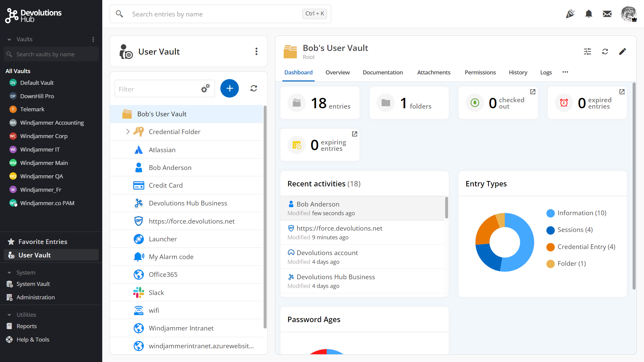Click the filter settings gear icon
The height and width of the screenshot is (362, 644).
pyautogui.click(x=205, y=88)
